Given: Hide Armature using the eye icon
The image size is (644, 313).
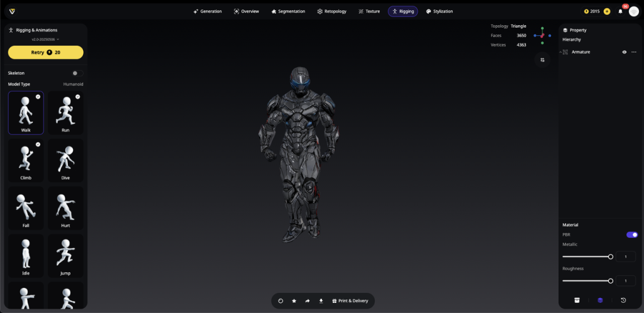Looking at the screenshot, I should 625,52.
